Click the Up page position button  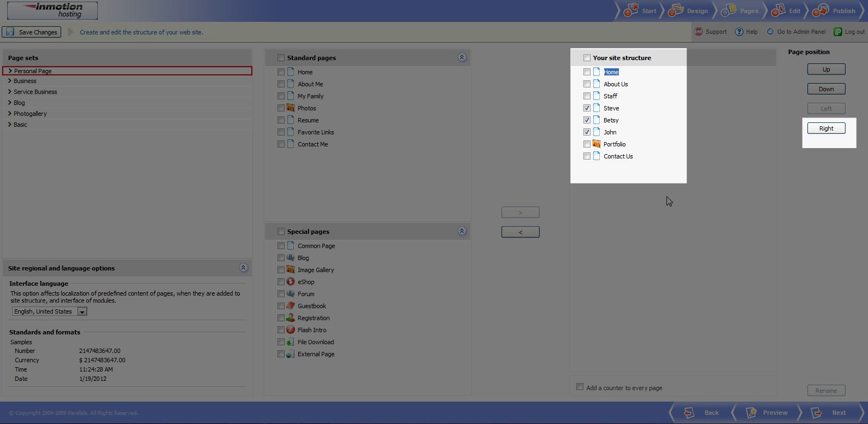click(826, 69)
